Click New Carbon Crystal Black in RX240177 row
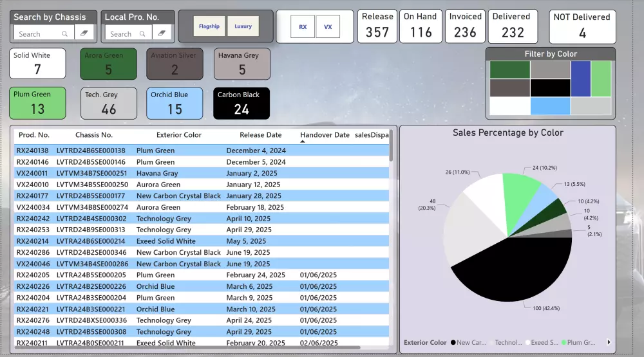The image size is (644, 357). point(178,196)
